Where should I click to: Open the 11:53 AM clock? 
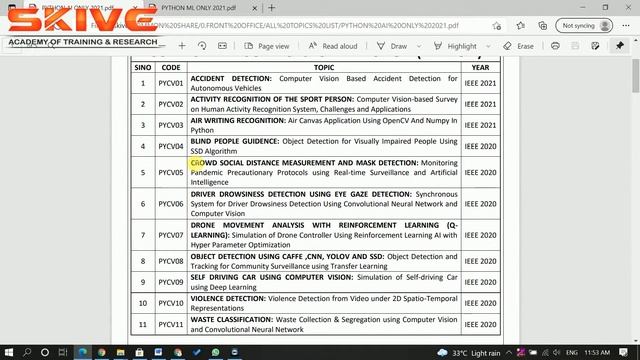pyautogui.click(x=597, y=353)
